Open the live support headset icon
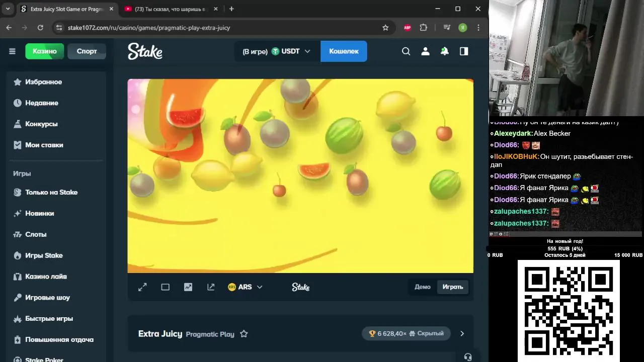 tap(468, 357)
